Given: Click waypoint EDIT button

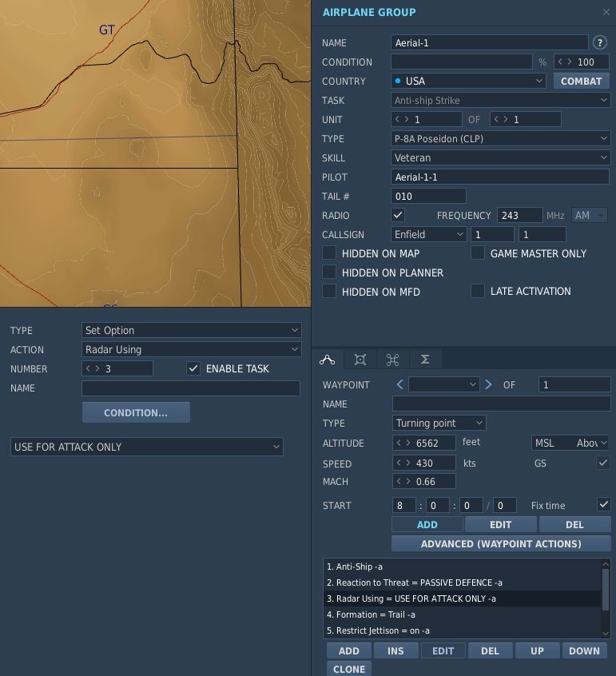Looking at the screenshot, I should [500, 525].
